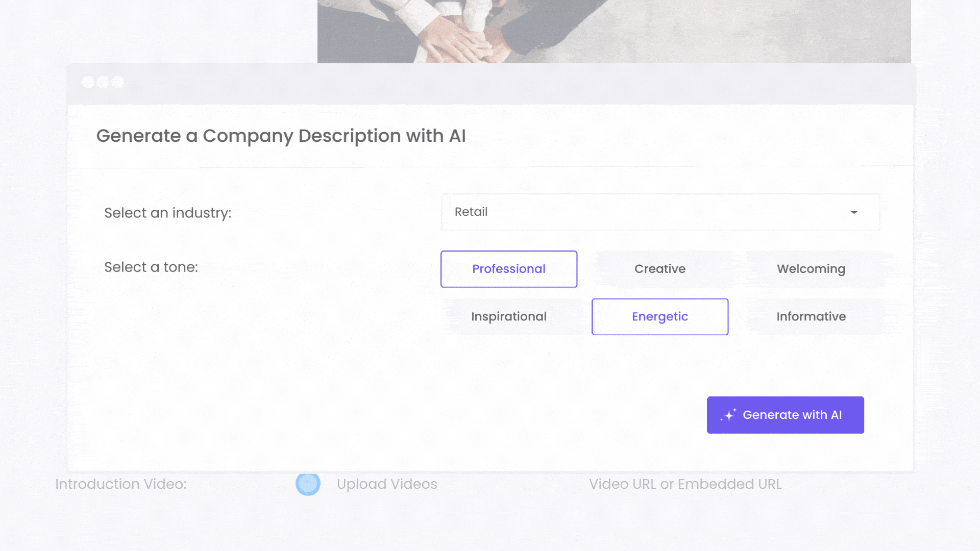Image resolution: width=980 pixels, height=551 pixels.
Task: Click the red traffic light window dot
Action: click(x=88, y=82)
